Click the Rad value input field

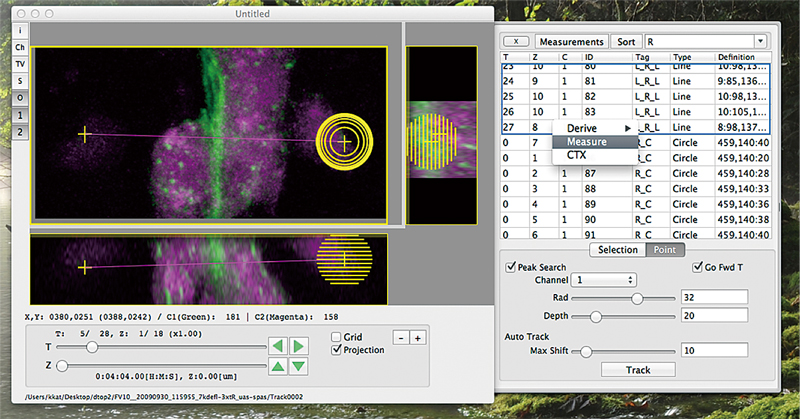pos(713,298)
